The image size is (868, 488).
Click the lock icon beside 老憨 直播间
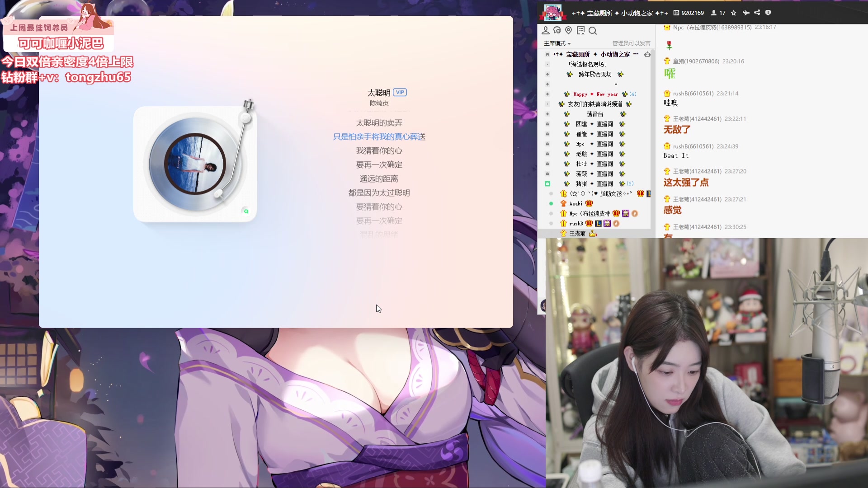coord(547,154)
